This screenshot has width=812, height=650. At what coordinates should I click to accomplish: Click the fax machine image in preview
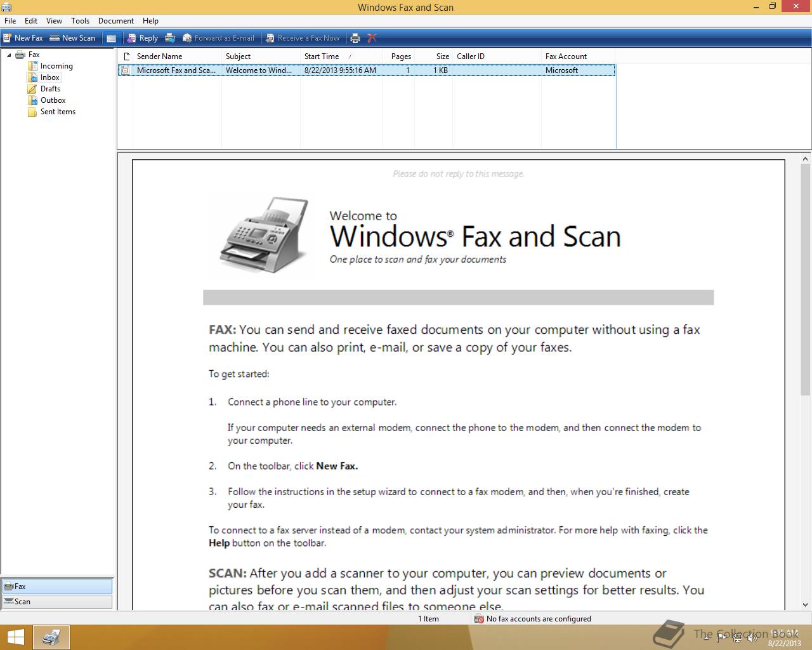click(x=265, y=235)
